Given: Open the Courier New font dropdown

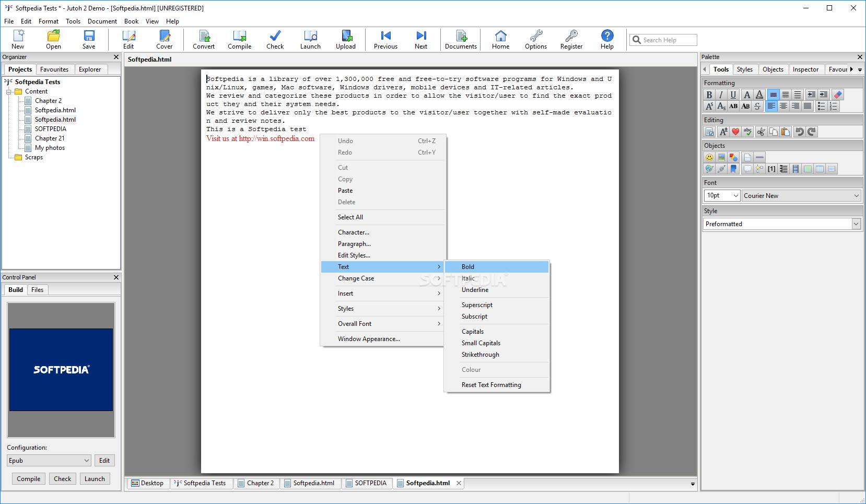Looking at the screenshot, I should pos(801,195).
